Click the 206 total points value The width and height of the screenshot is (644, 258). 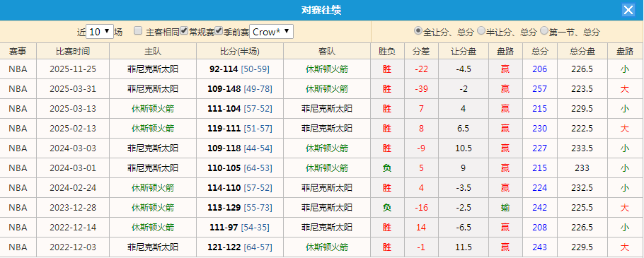tap(540, 69)
